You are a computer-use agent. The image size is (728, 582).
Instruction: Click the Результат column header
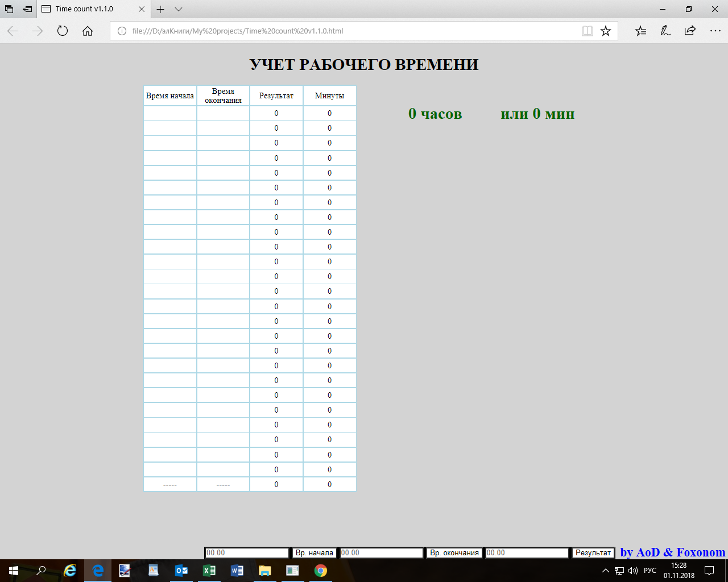[276, 96]
